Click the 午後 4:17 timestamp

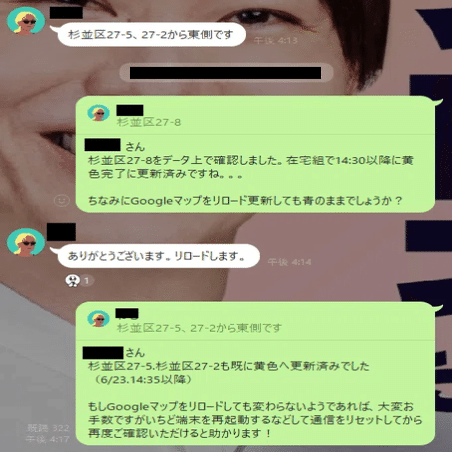click(48, 439)
